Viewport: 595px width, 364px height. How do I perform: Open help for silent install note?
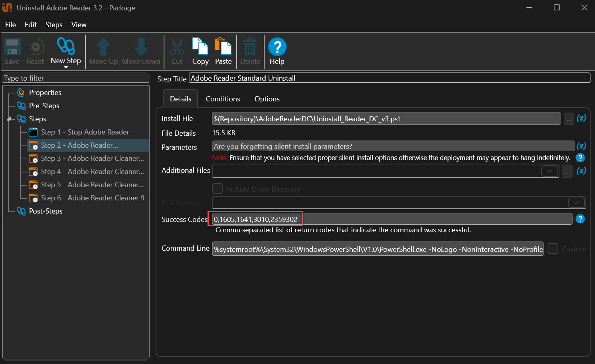580,158
